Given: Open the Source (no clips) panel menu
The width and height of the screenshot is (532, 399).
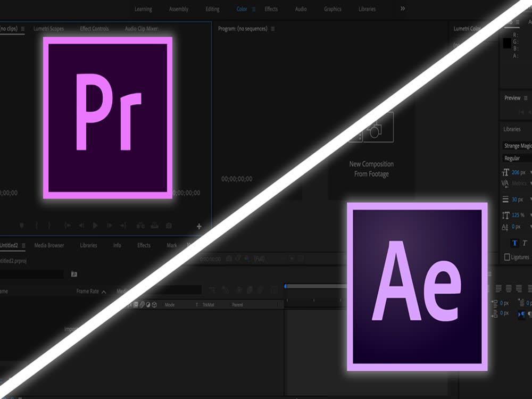Looking at the screenshot, I should tap(23, 29).
